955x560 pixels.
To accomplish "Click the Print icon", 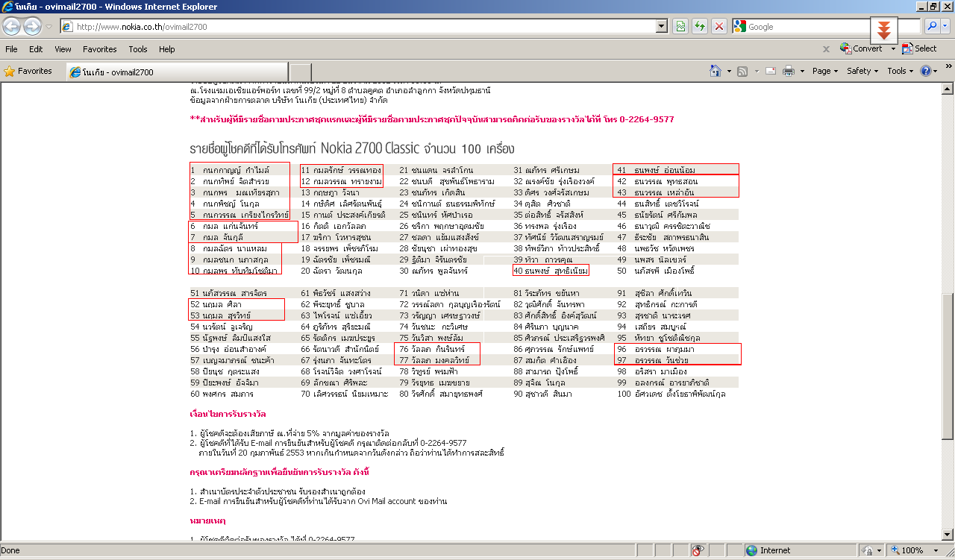I will pyautogui.click(x=789, y=71).
